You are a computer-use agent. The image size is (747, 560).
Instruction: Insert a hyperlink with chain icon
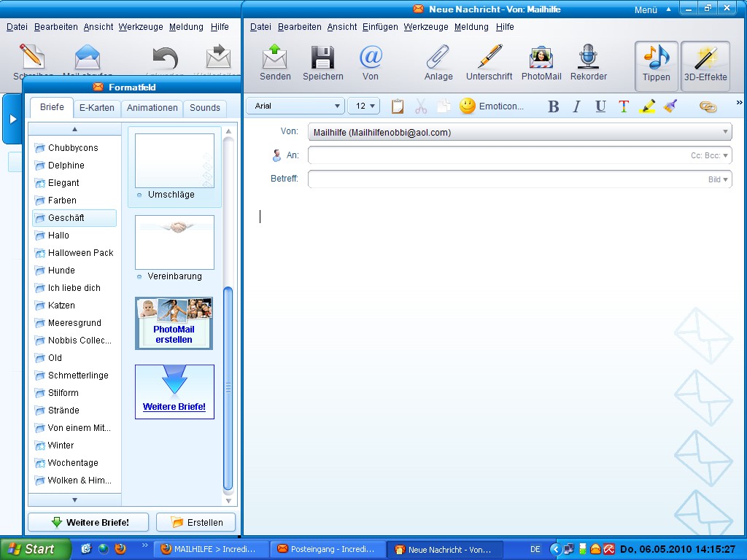[708, 106]
